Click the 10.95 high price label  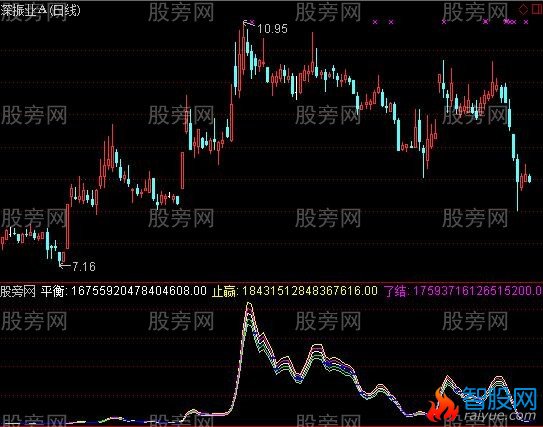272,28
